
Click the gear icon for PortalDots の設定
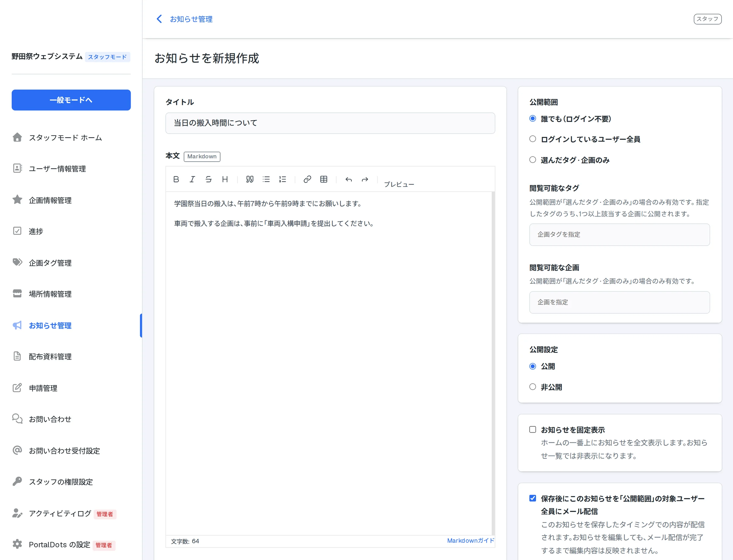17,544
